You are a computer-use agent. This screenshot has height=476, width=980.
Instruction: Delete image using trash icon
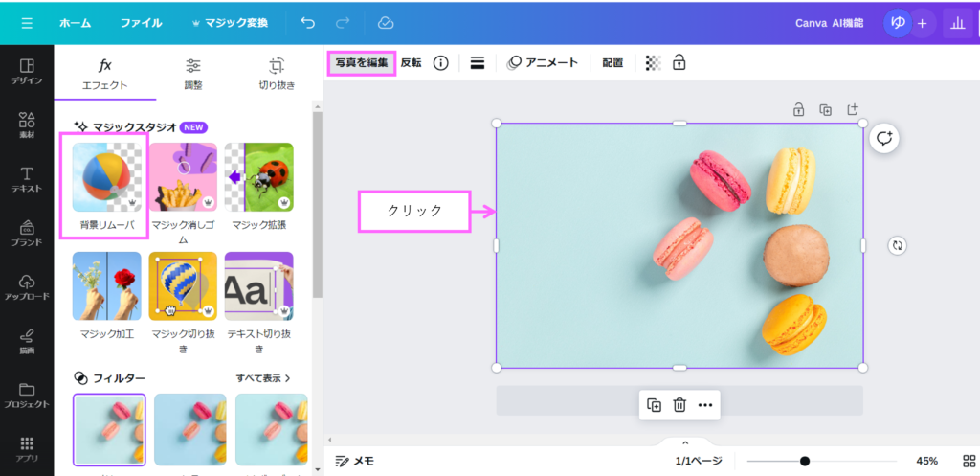pyautogui.click(x=679, y=405)
